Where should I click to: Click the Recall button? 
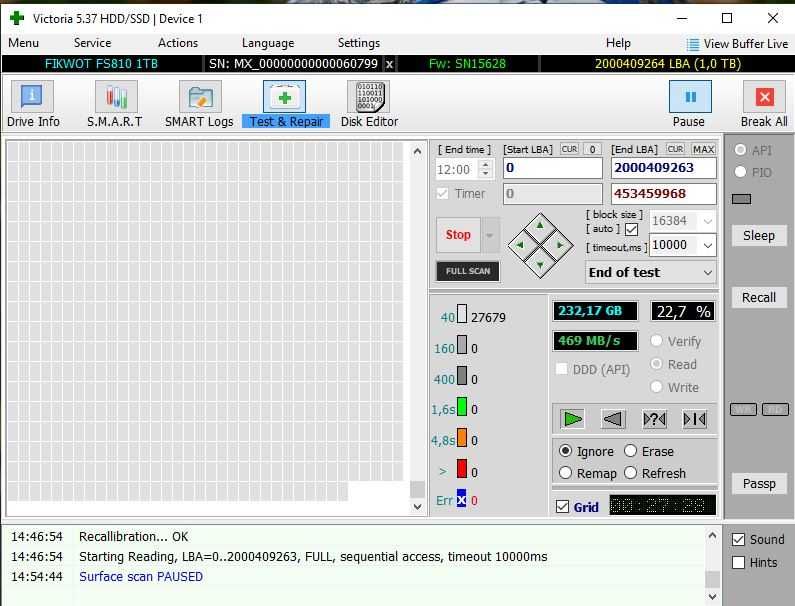coord(758,298)
